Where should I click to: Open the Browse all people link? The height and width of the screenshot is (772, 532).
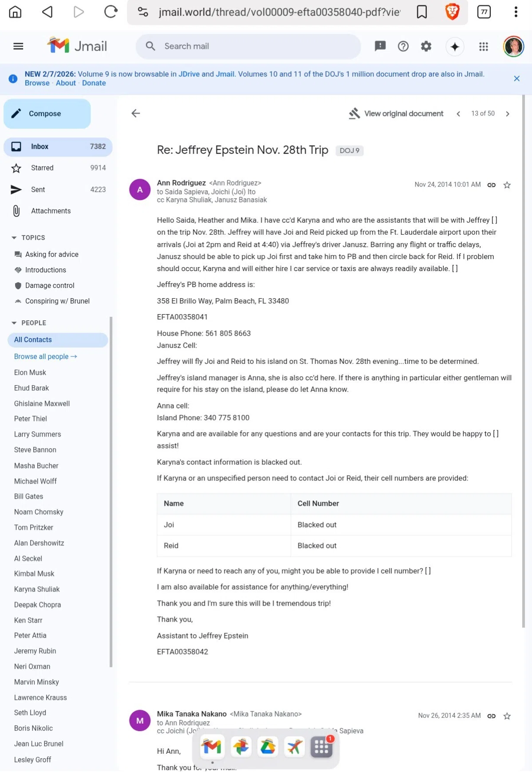coord(45,357)
